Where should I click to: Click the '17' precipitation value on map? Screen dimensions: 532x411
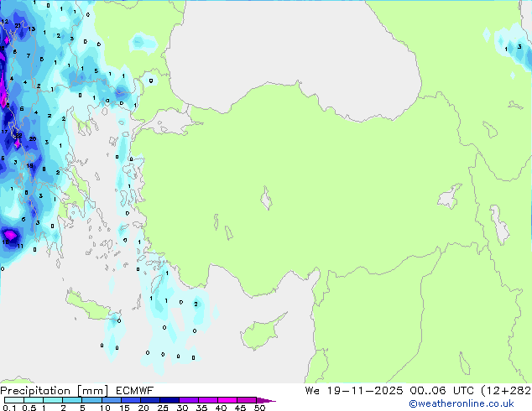4,132
